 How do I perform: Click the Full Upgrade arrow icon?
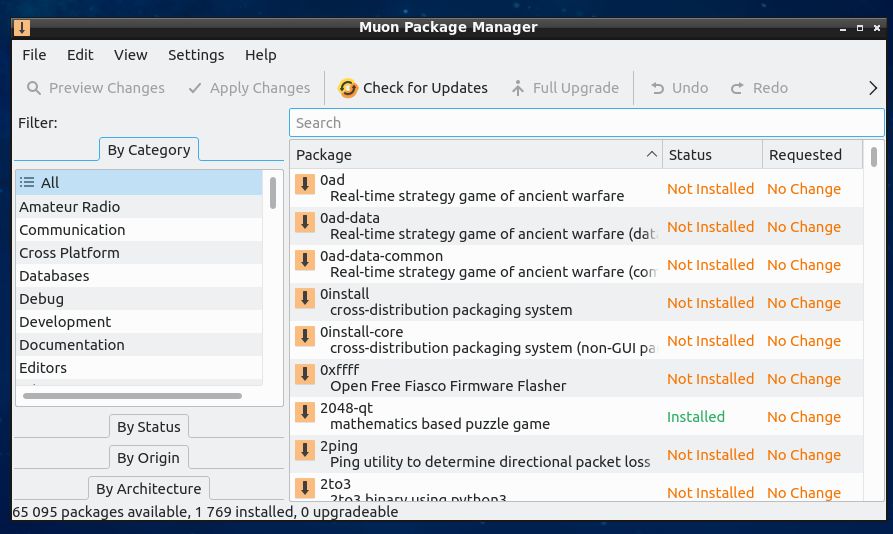coord(518,88)
